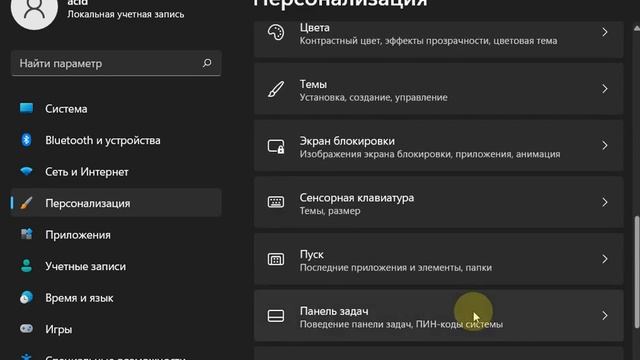Image resolution: width=640 pixels, height=360 pixels.
Task: Open Время и язык section
Action: (x=116, y=298)
